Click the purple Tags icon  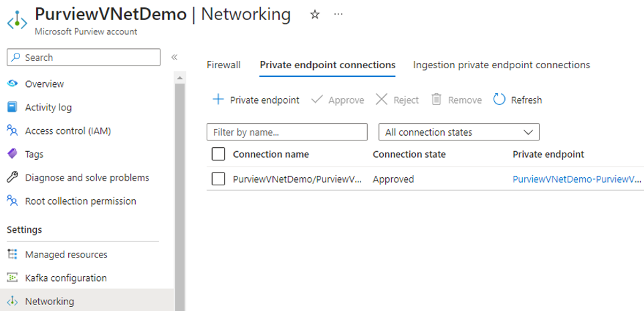(x=12, y=154)
